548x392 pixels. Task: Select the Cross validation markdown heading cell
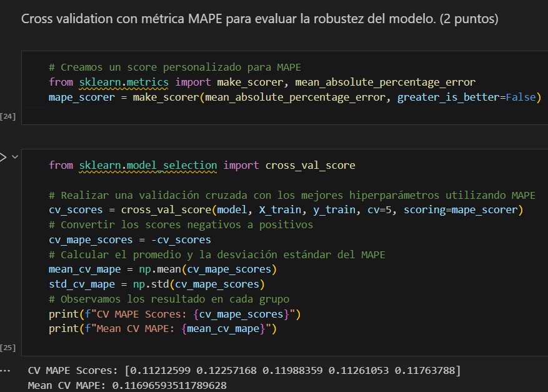click(x=259, y=19)
